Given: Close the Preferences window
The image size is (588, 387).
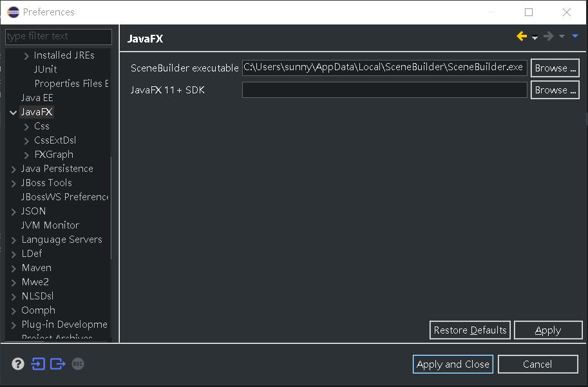Looking at the screenshot, I should (x=567, y=12).
